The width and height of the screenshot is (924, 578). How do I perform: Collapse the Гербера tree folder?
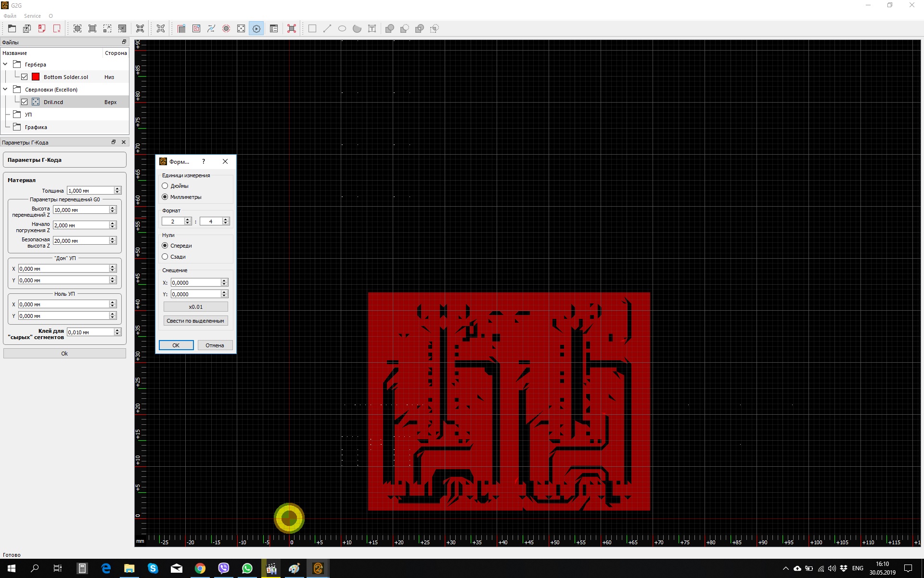5,64
